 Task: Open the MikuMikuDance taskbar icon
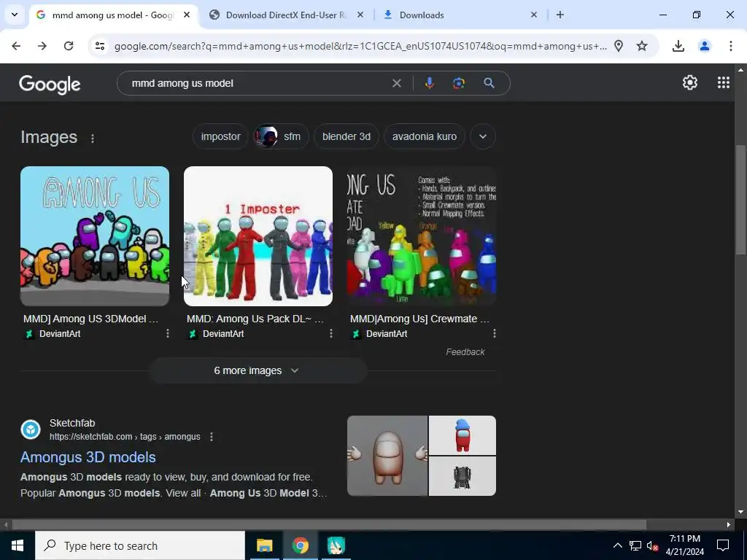point(336,545)
